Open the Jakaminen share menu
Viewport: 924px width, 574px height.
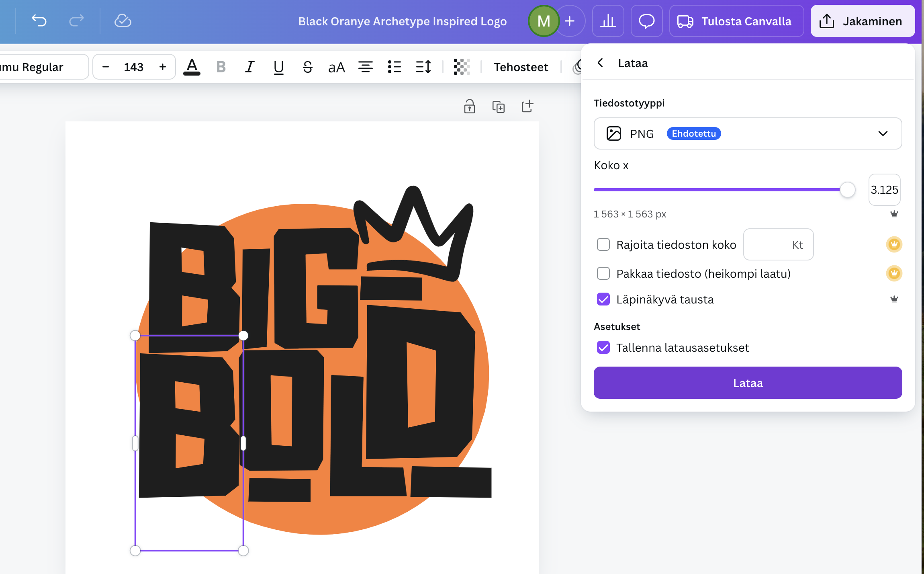(x=862, y=21)
